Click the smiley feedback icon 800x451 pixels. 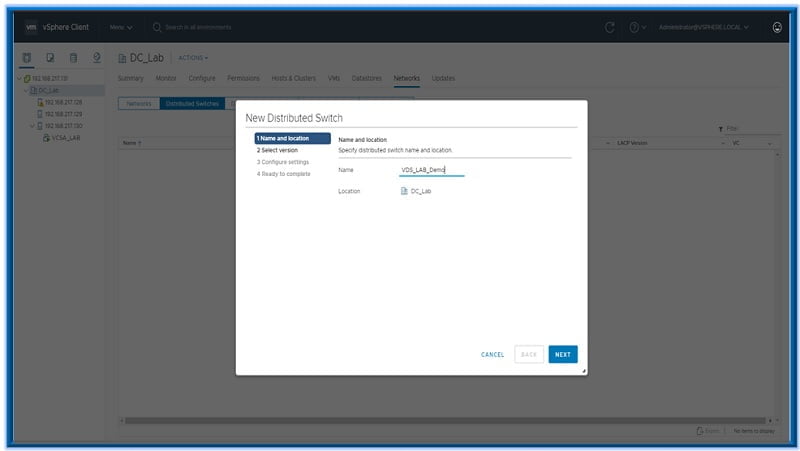777,27
